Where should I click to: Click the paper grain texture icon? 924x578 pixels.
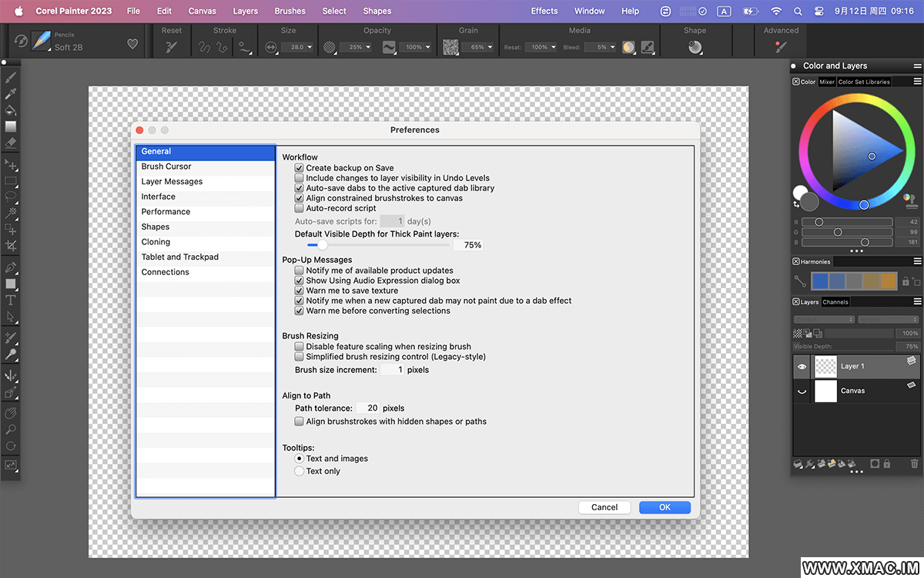click(450, 47)
